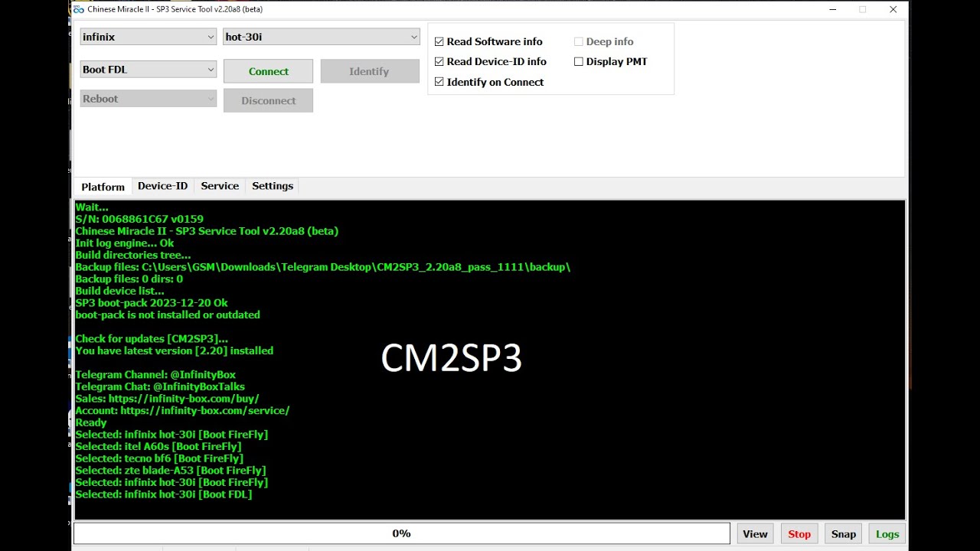Minimize the Chinese Miracle II window
This screenshot has height=551, width=980.
coord(833,9)
